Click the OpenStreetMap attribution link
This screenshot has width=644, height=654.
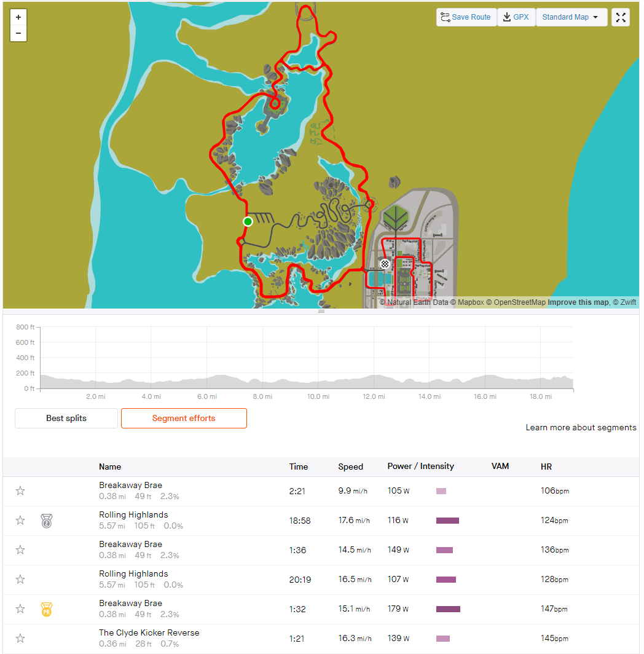516,302
